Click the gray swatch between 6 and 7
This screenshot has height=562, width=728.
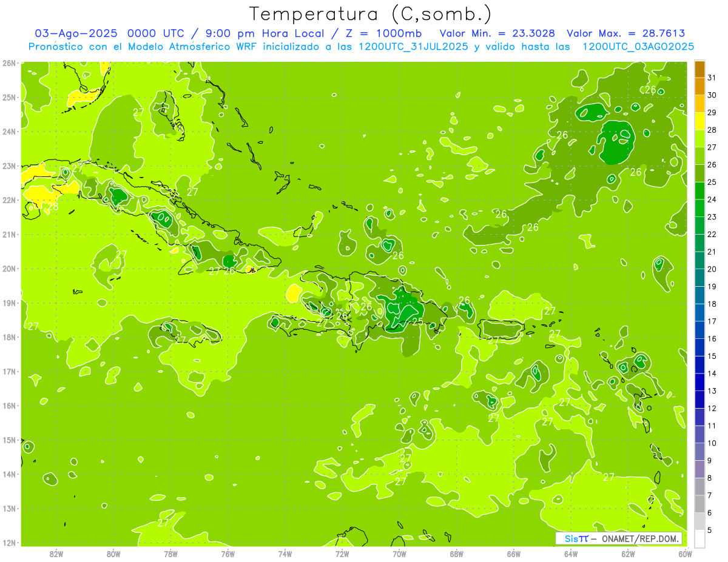click(x=699, y=504)
